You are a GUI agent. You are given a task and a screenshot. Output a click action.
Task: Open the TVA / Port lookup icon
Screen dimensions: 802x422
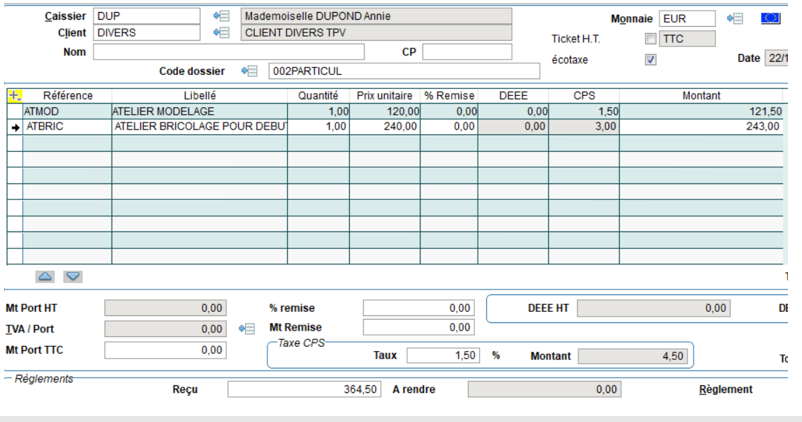(247, 328)
